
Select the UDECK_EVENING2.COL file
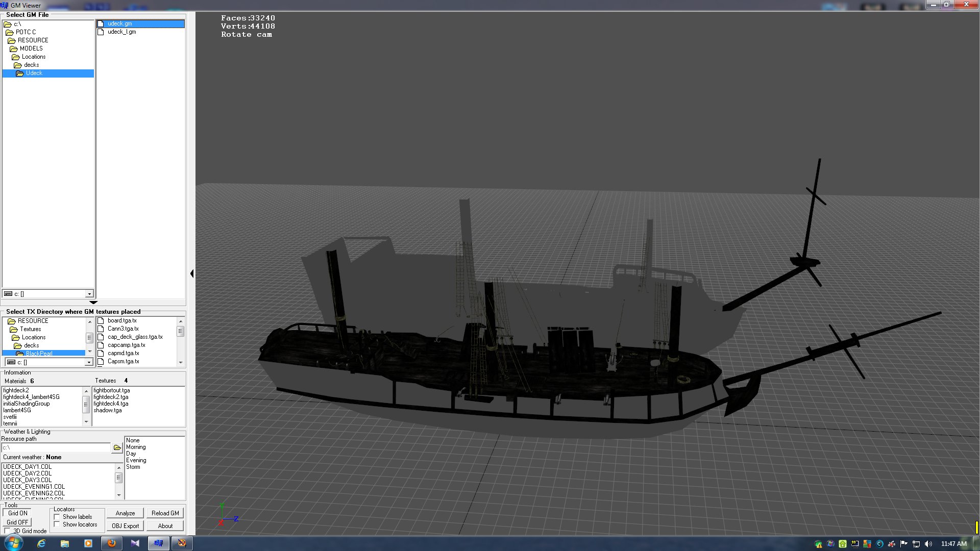pos(34,494)
